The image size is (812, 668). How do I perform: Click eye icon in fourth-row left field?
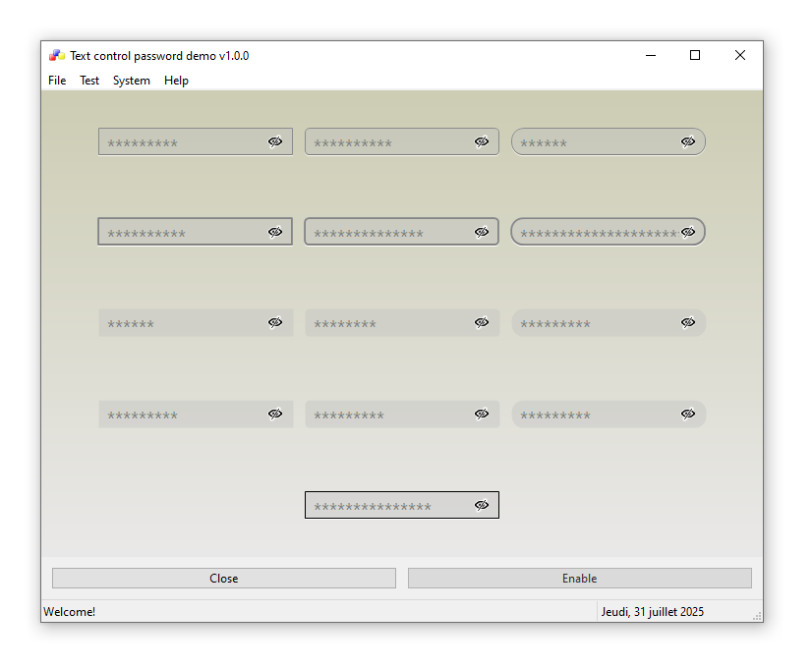[275, 414]
